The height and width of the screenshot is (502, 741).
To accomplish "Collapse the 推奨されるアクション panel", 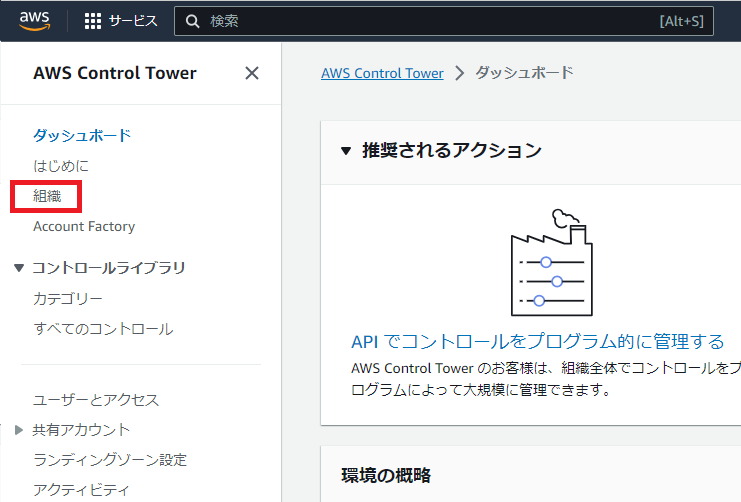I will point(346,151).
